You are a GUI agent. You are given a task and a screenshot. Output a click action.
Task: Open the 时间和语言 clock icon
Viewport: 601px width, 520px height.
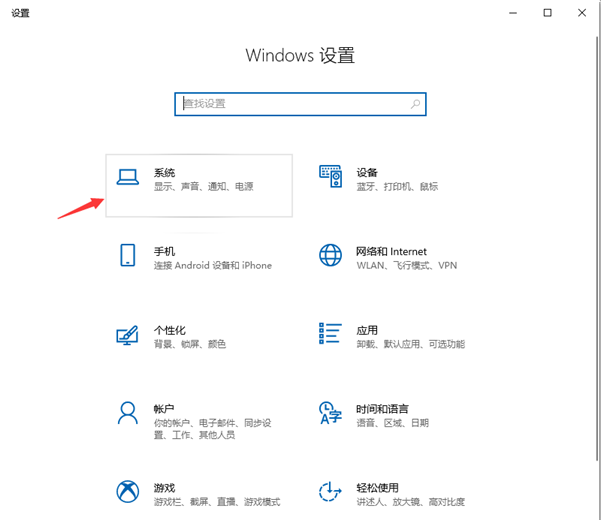[x=330, y=413]
